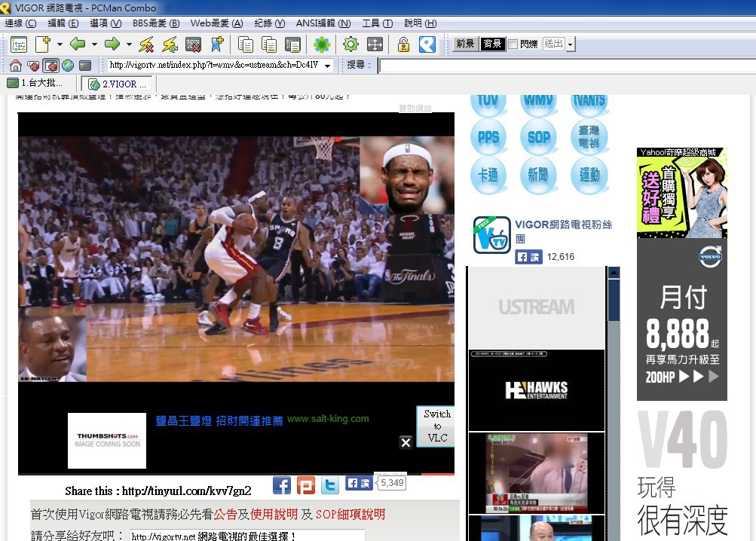
Task: Open the 公告 announcement link
Action: click(225, 515)
